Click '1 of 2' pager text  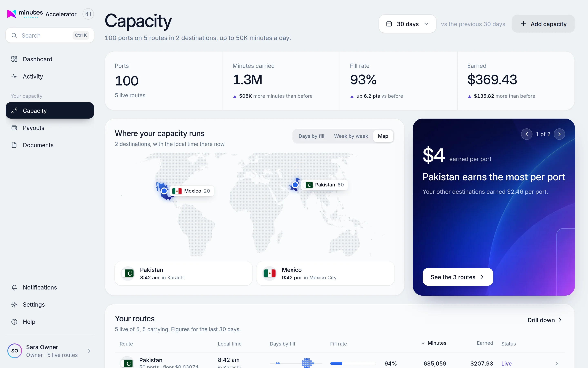click(x=543, y=134)
